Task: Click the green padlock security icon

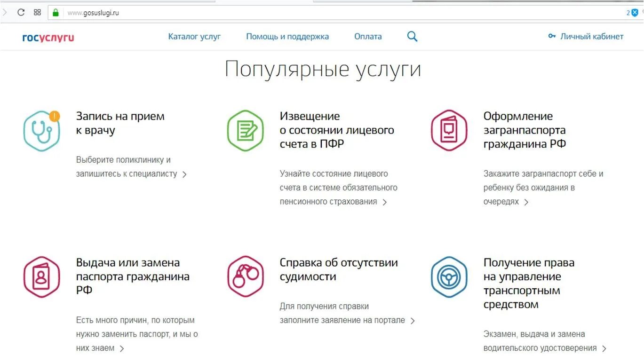Action: click(56, 13)
